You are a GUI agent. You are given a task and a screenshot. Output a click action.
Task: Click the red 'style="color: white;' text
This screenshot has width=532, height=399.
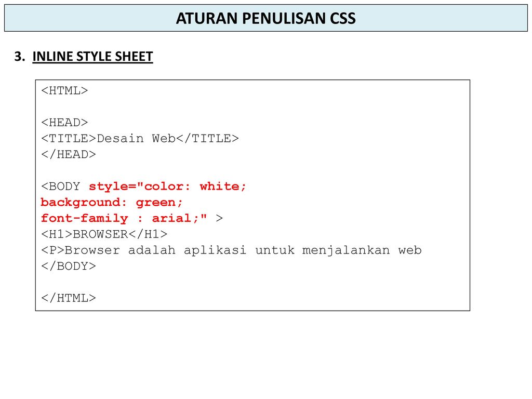point(168,187)
